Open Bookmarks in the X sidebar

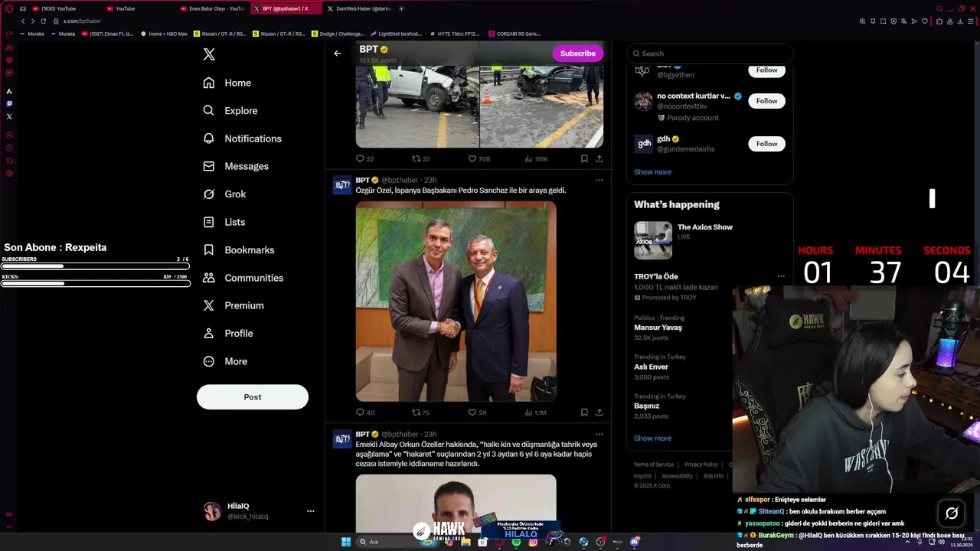239,250
